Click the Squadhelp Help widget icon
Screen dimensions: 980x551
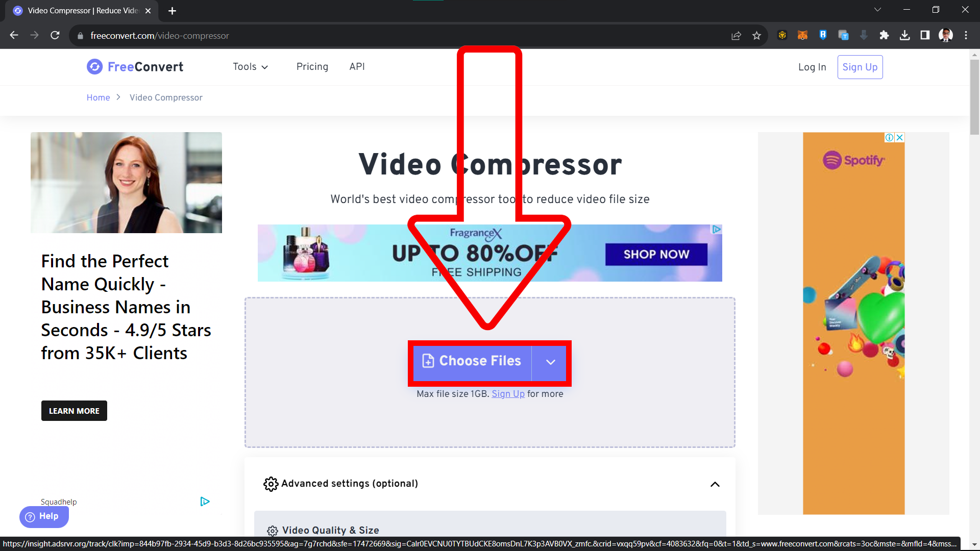(x=44, y=517)
